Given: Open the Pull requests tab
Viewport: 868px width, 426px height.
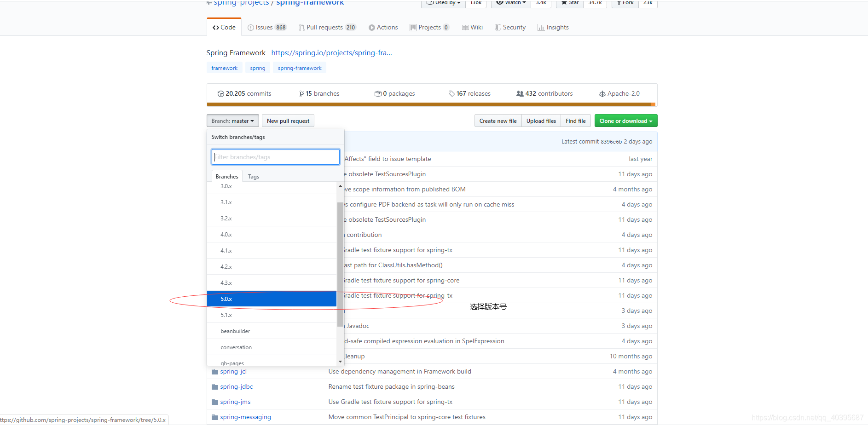Looking at the screenshot, I should click(327, 27).
